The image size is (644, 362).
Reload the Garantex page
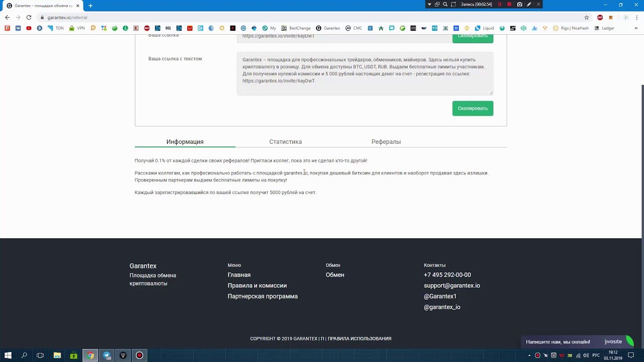pos(29,18)
